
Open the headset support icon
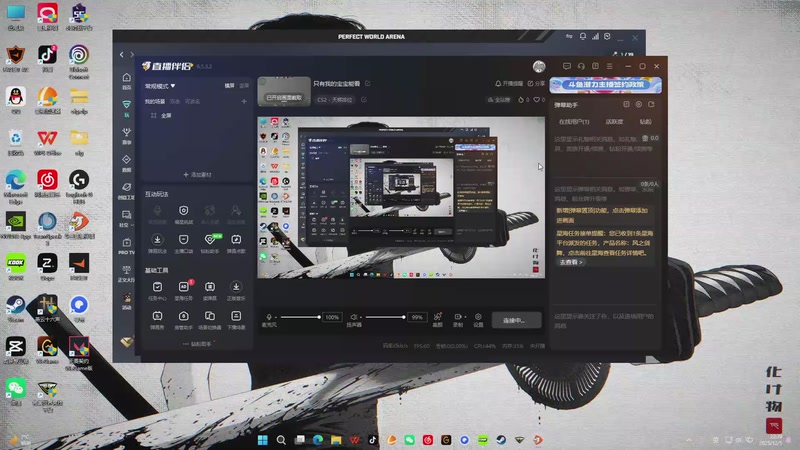coord(581,66)
